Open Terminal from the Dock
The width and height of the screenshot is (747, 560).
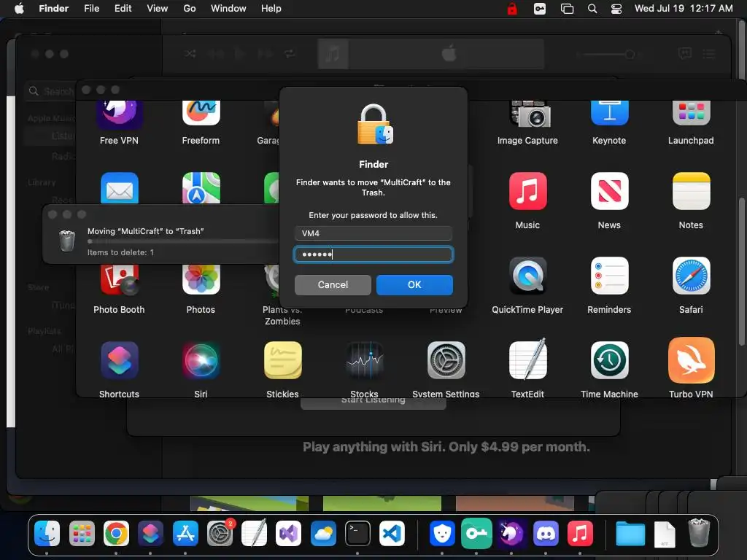(357, 533)
